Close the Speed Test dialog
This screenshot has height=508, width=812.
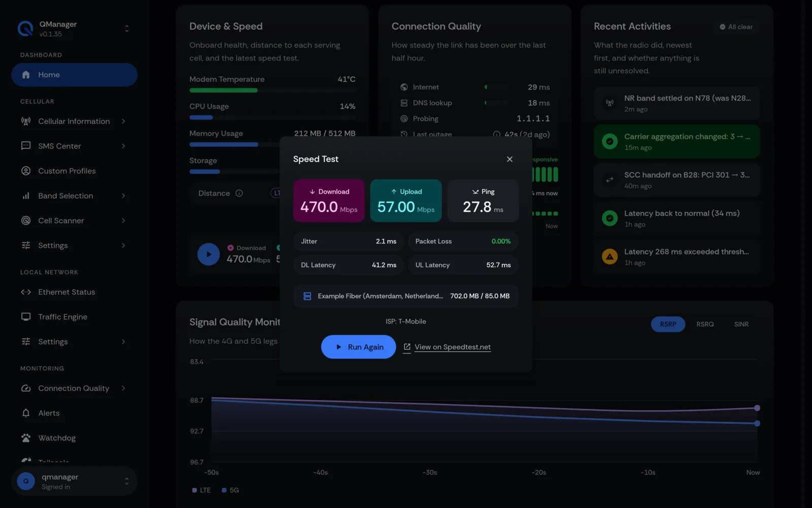(x=510, y=159)
